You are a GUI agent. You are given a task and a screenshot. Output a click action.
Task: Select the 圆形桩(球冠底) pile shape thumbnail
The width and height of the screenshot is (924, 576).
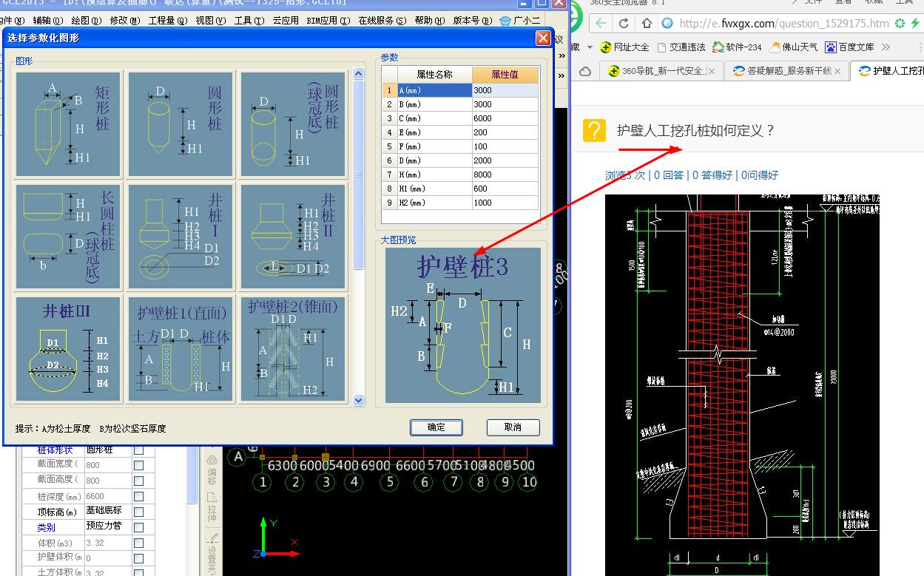click(x=293, y=124)
